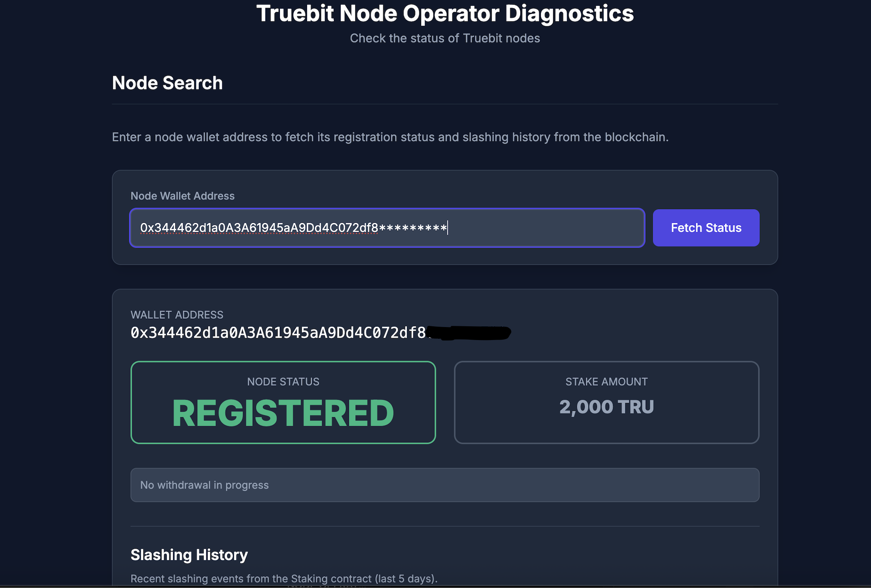Click the divider line below Node Search
Image resolution: width=871 pixels, height=588 pixels.
pos(445,104)
